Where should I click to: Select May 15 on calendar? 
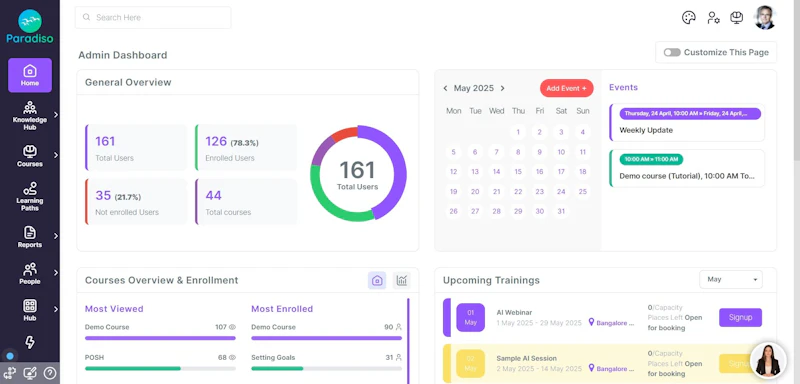pyautogui.click(x=518, y=172)
